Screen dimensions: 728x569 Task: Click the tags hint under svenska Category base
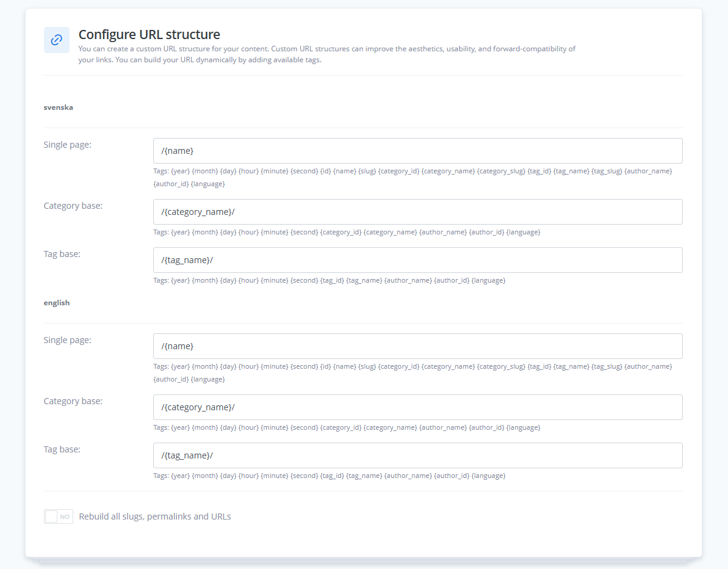(x=347, y=232)
